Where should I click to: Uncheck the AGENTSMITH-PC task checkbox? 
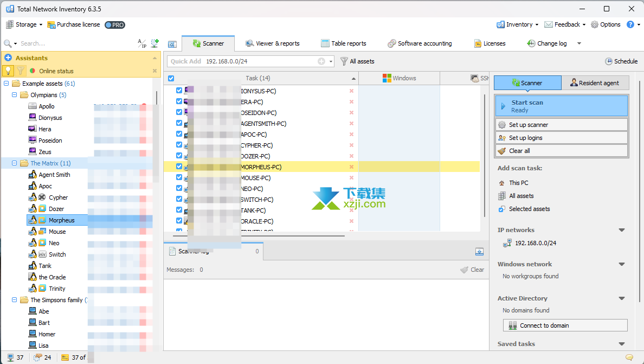click(179, 123)
